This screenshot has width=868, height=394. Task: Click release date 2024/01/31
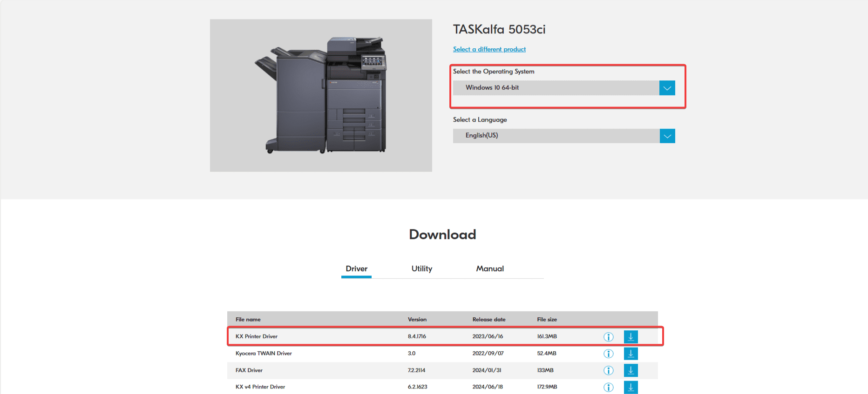487,370
